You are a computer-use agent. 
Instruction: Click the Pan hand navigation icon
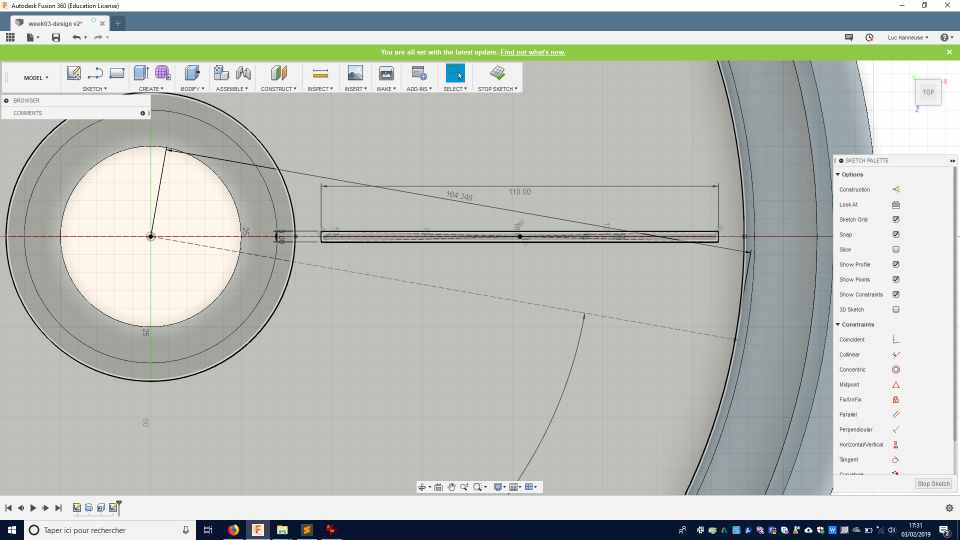tap(451, 487)
